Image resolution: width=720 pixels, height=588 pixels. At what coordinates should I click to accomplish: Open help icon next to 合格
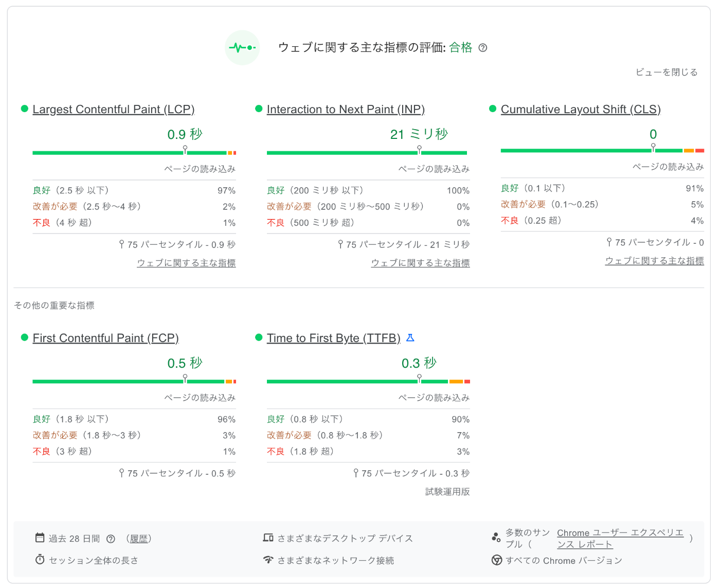tap(482, 48)
